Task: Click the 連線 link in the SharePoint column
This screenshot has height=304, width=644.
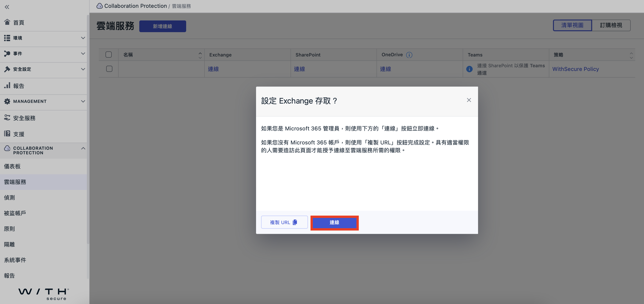Action: click(x=299, y=69)
